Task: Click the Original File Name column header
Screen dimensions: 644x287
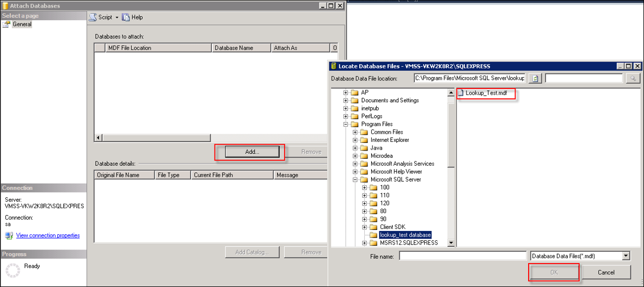Action: [125, 175]
